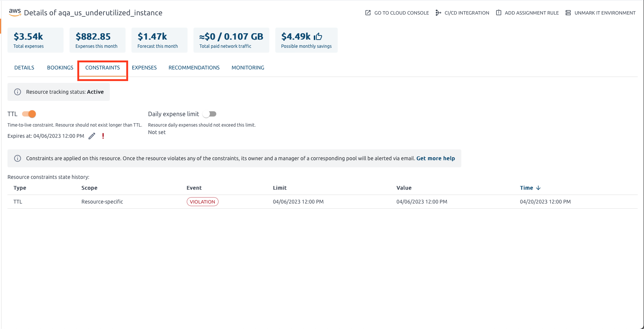The image size is (644, 329).
Task: Click thumbs-up icon on possible savings
Action: [x=318, y=37]
